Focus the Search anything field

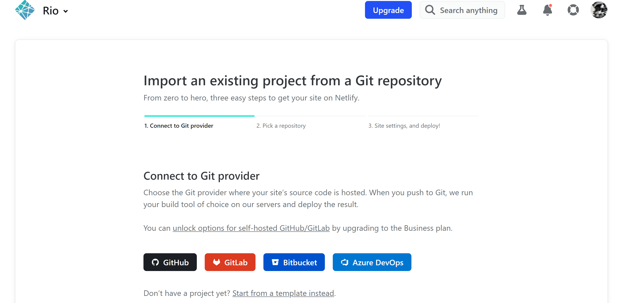click(462, 10)
